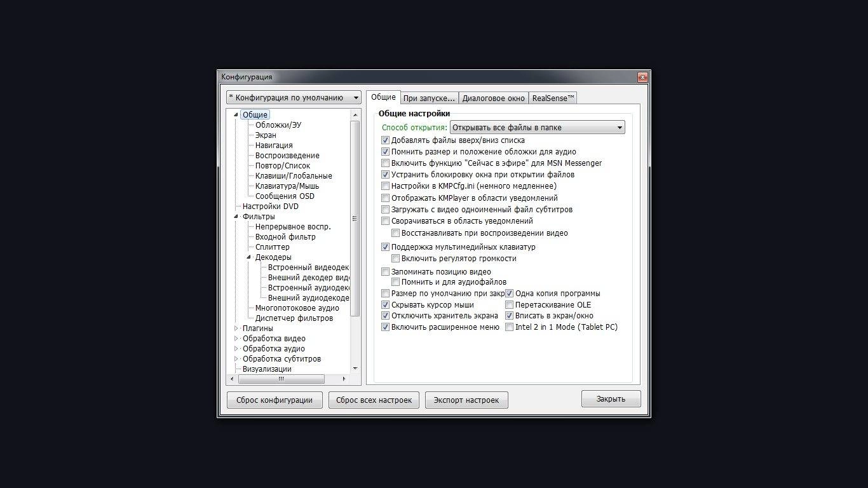
Task: Click tree vertical scrollbar down arrow
Action: pos(355,369)
